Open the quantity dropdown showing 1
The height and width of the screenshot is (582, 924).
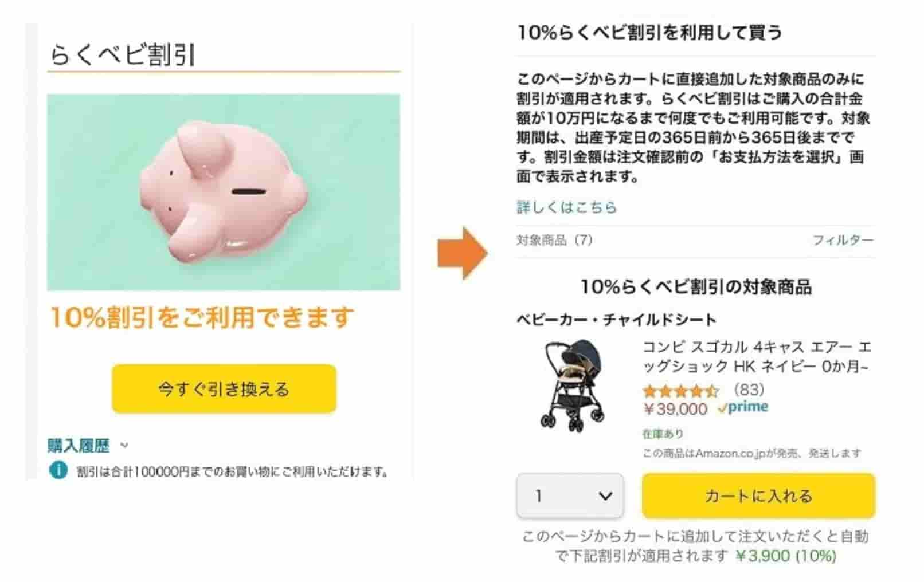click(570, 496)
